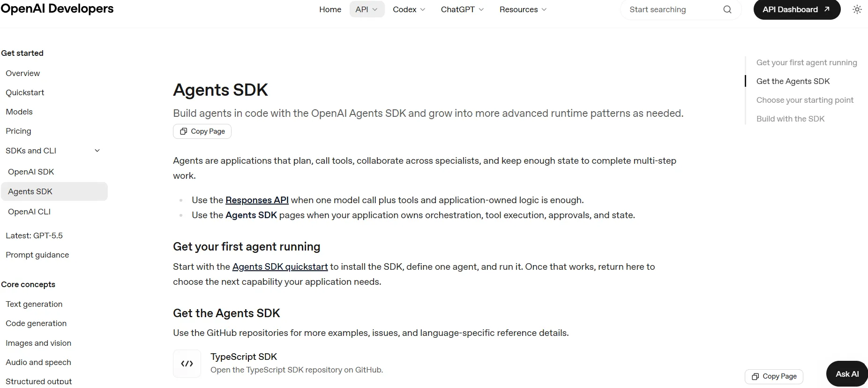Image resolution: width=868 pixels, height=388 pixels.
Task: Open Text generation in the sidebar
Action: pos(34,304)
